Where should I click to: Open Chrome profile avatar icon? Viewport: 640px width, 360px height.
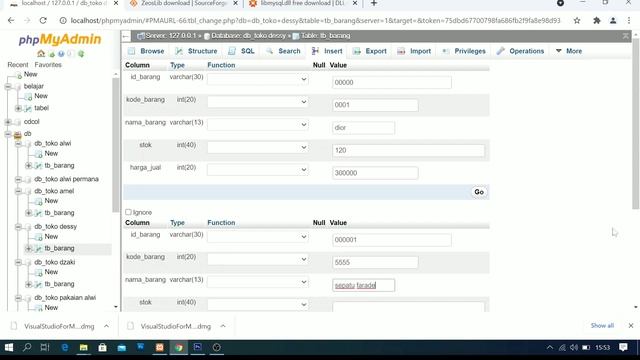click(613, 20)
